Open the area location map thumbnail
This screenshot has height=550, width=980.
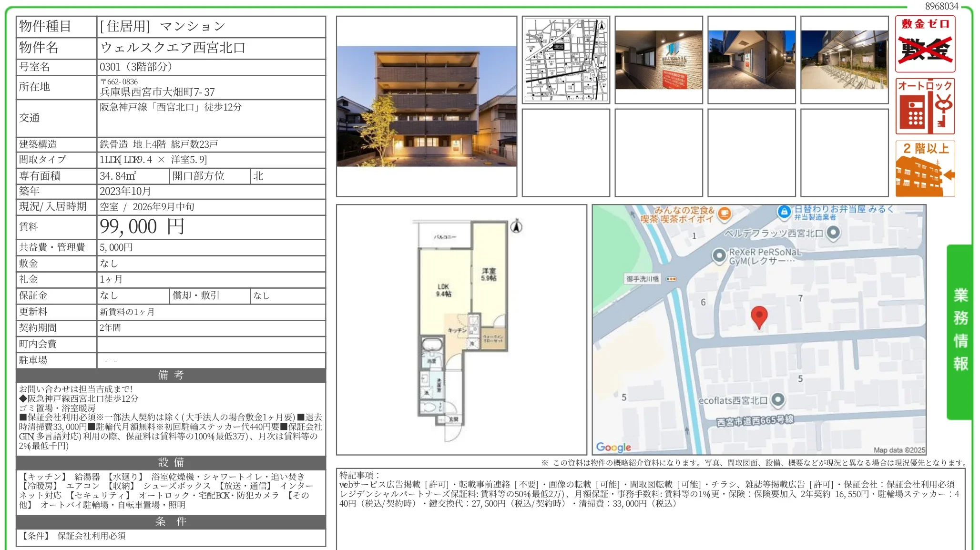[x=566, y=60]
